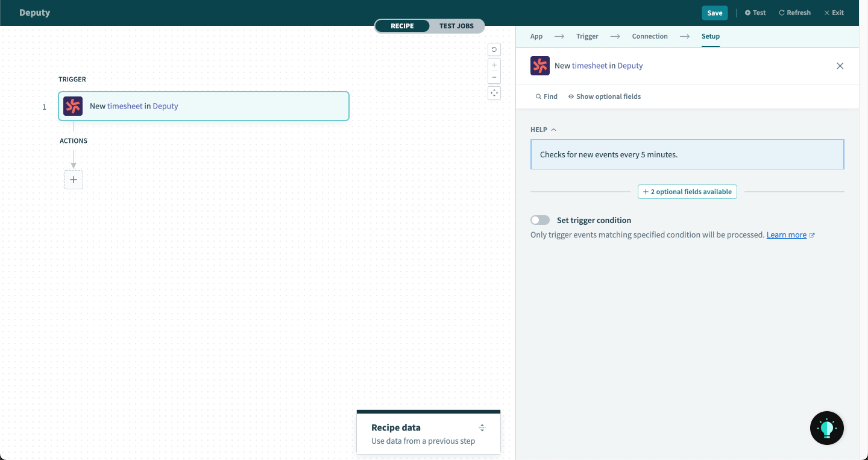Fit recipe to screen using center icon
The height and width of the screenshot is (460, 868).
coord(494,93)
